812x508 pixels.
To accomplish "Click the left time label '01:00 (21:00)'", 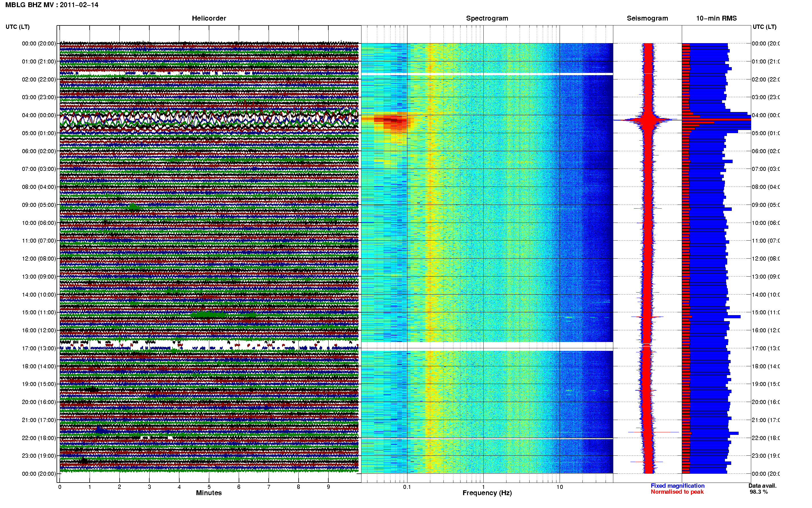I will pos(39,61).
